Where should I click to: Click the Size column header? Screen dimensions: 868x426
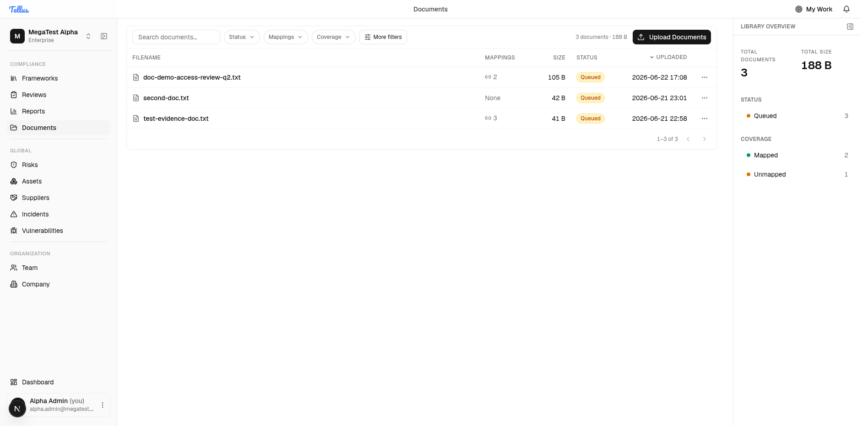tap(559, 58)
